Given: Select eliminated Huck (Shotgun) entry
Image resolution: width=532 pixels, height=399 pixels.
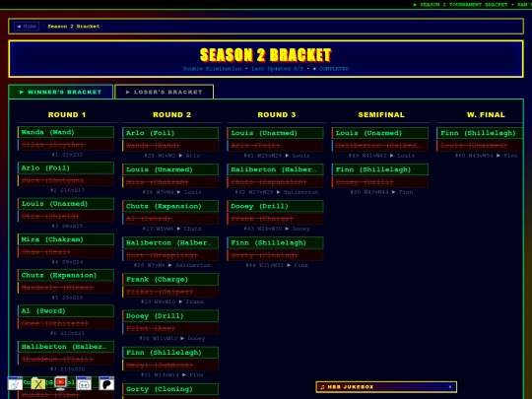Looking at the screenshot, I should tap(66, 180).
